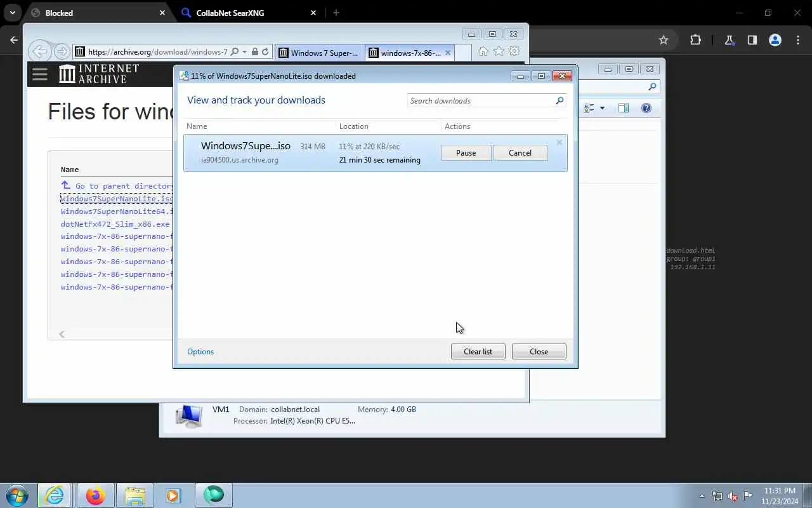Viewport: 812px width, 508px height.
Task: Expand the tab search dropdown in outer browser
Action: tap(12, 13)
